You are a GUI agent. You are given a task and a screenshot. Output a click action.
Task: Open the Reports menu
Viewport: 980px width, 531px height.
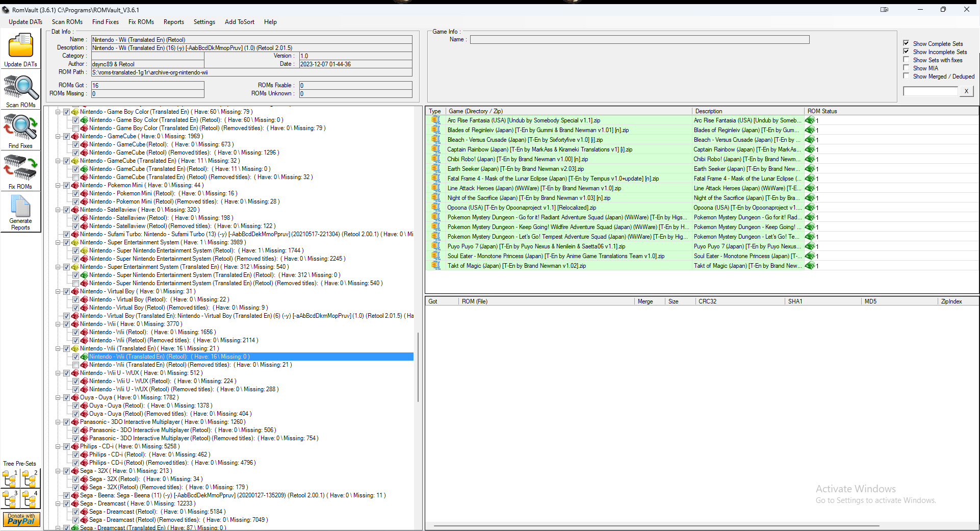[174, 22]
